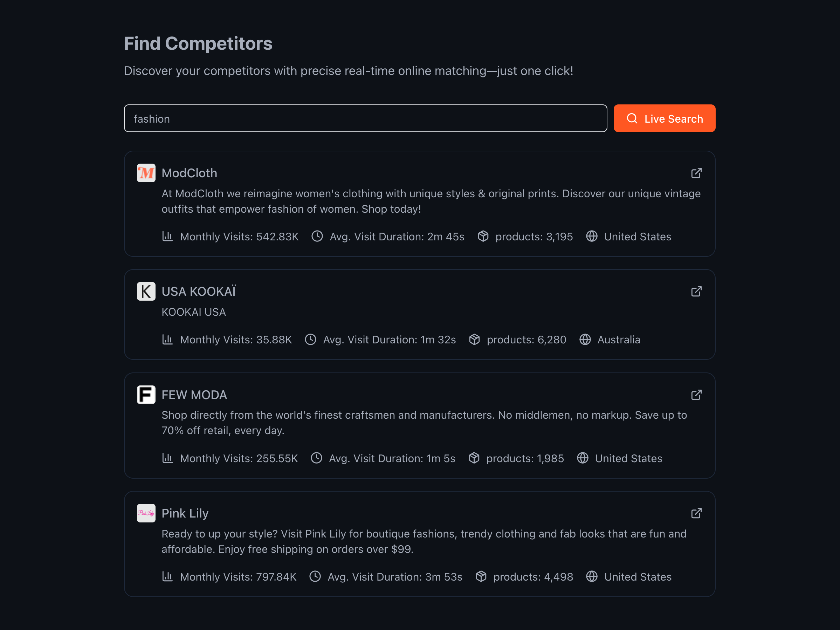Screen dimensions: 840x630
Task: Click the fashion search input field
Action: click(x=365, y=118)
